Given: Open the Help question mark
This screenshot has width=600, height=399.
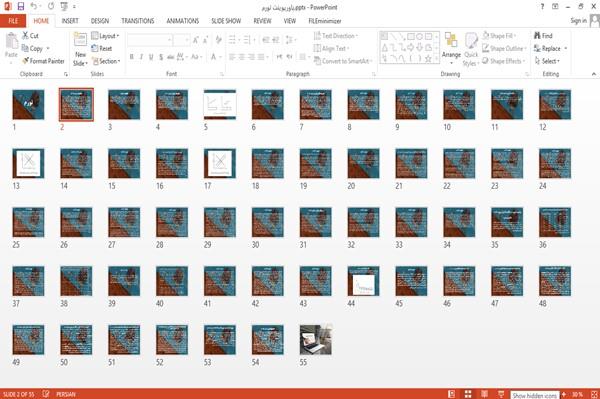Looking at the screenshot, I should tap(542, 7).
